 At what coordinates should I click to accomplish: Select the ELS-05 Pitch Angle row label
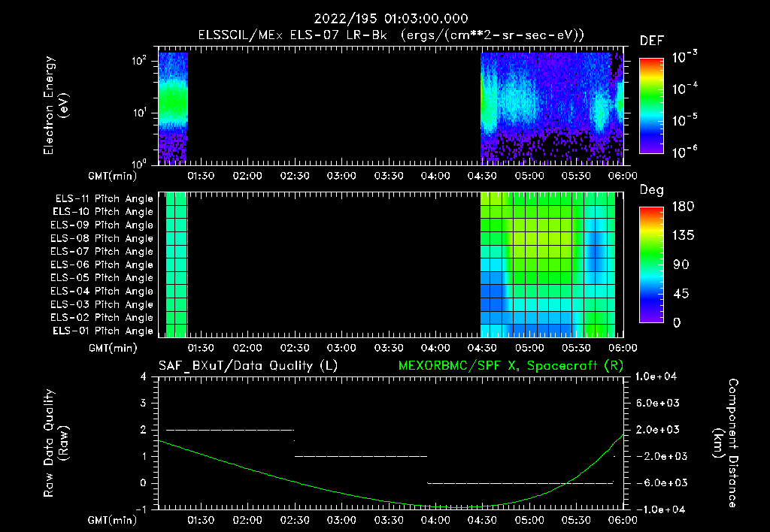coord(102,278)
